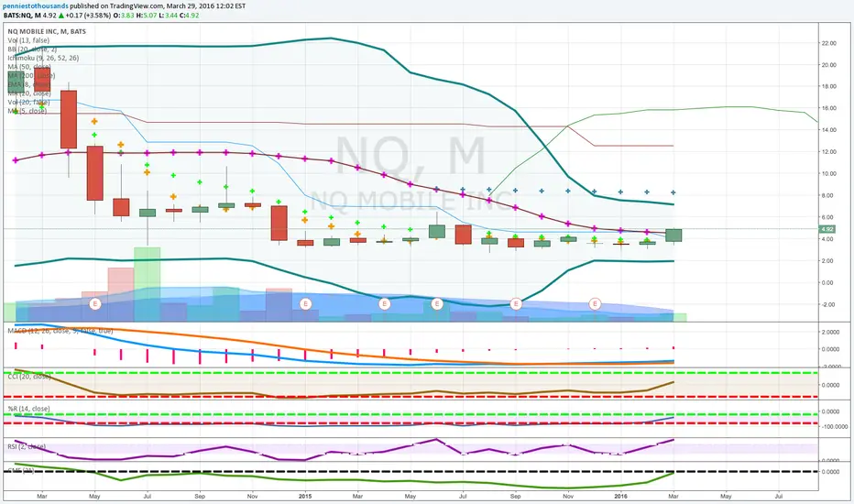Click the 2015 label on time axis
Viewport: 854px width, 504px height.
pyautogui.click(x=305, y=497)
